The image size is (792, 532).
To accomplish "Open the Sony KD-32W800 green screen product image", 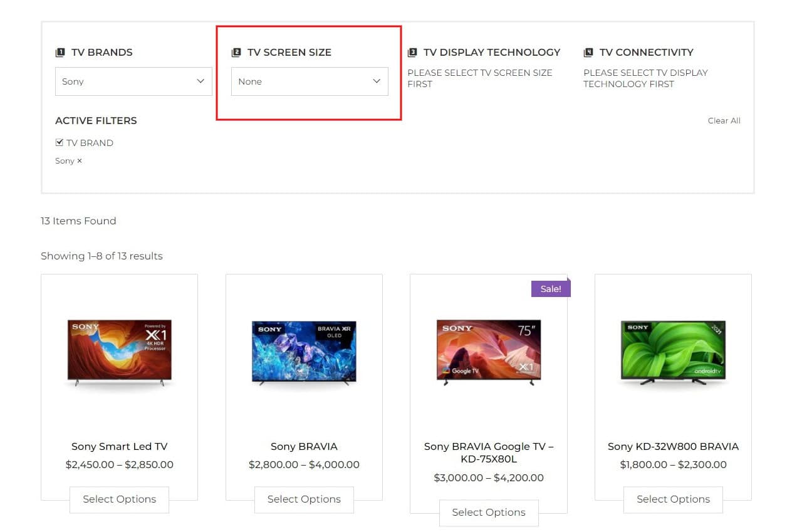I will [673, 352].
